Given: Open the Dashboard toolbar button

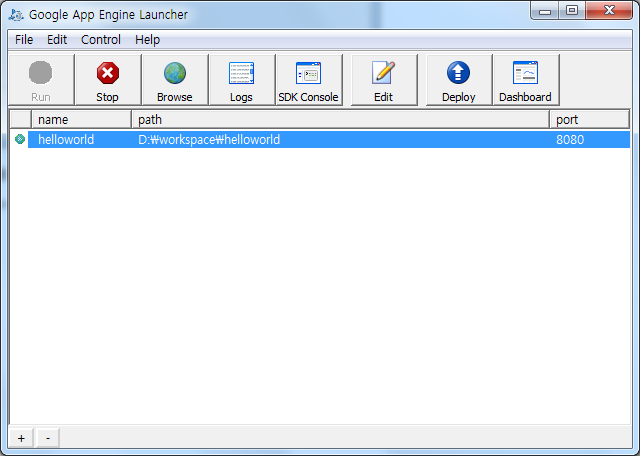Looking at the screenshot, I should [x=526, y=80].
